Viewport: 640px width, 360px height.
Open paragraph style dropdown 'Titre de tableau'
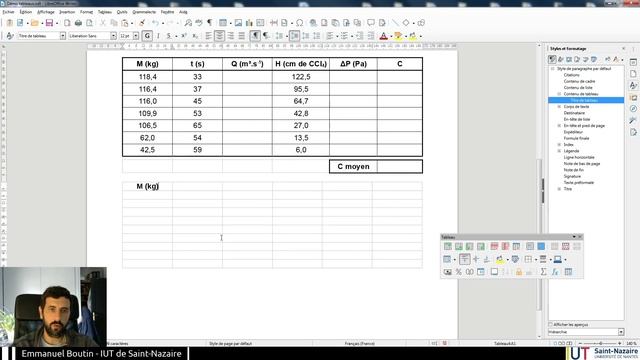pos(63,36)
